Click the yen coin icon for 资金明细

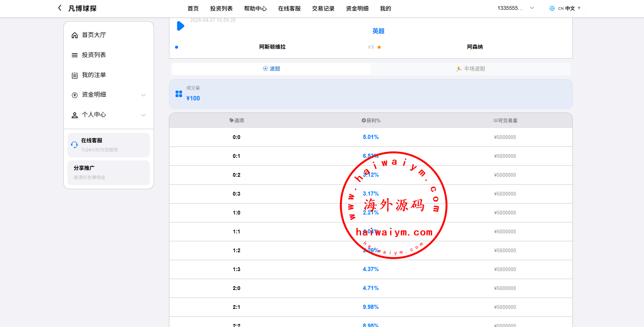(x=75, y=95)
